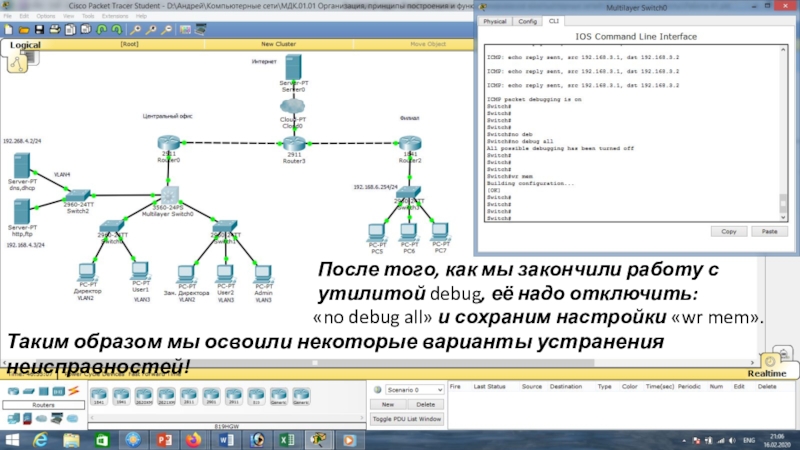This screenshot has width=800, height=450.
Task: Open Firefox from the taskbar
Action: 194,440
